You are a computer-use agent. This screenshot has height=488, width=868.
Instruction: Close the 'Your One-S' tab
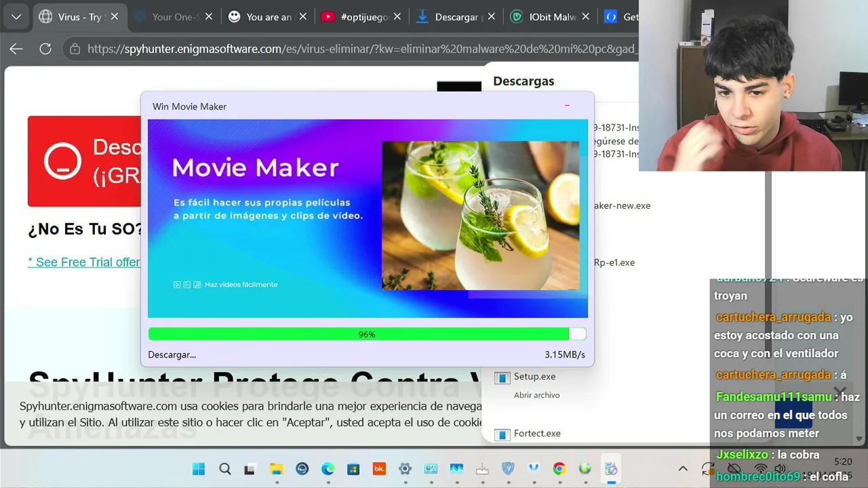(208, 17)
